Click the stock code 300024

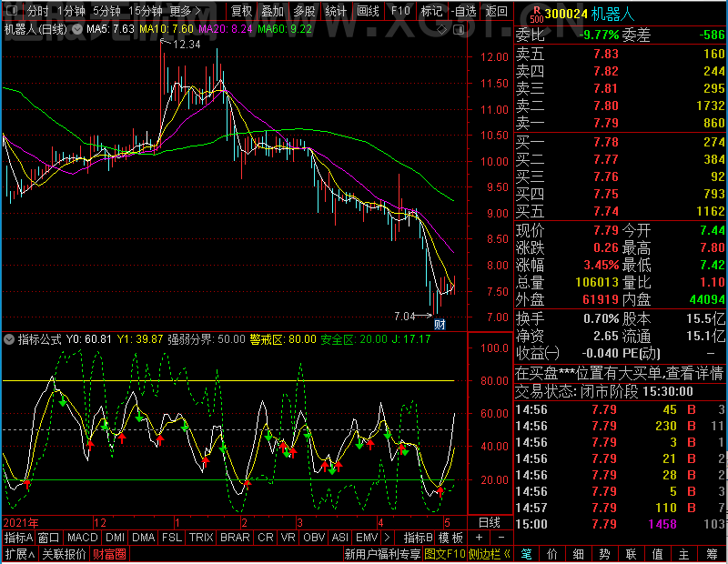[x=566, y=15]
